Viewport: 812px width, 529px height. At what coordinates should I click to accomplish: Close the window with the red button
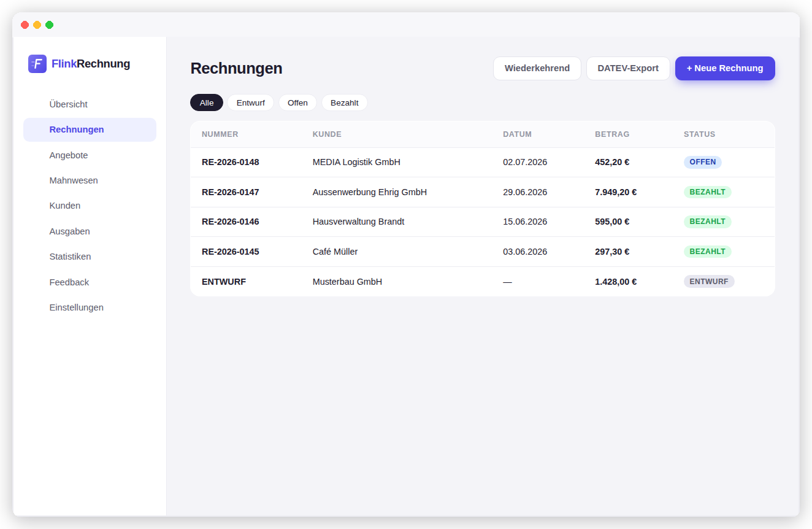pos(25,25)
